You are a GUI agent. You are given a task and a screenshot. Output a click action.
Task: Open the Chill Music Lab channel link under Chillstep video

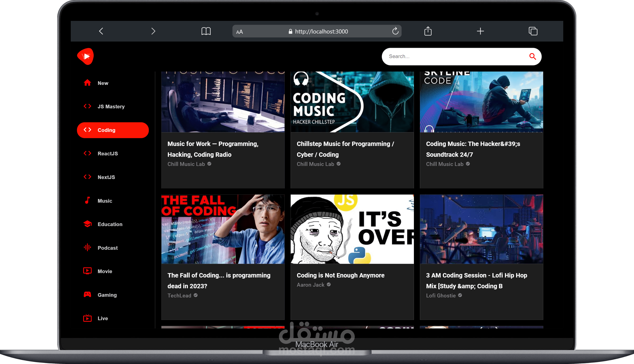[x=315, y=164]
